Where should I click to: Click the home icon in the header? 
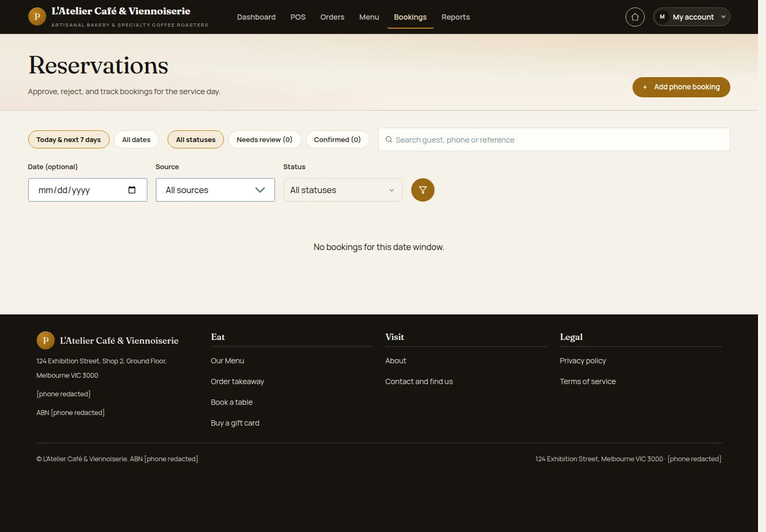[635, 17]
